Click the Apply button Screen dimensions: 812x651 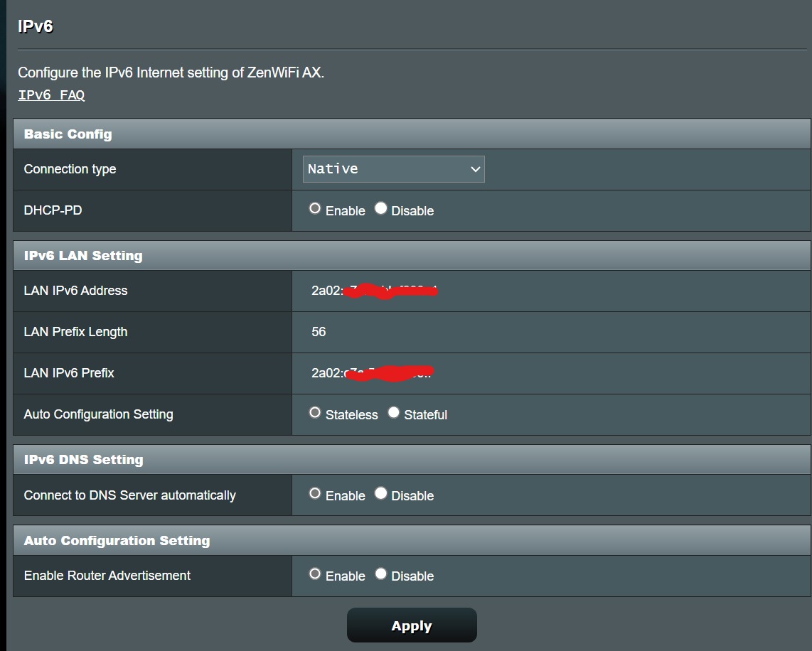pyautogui.click(x=411, y=625)
